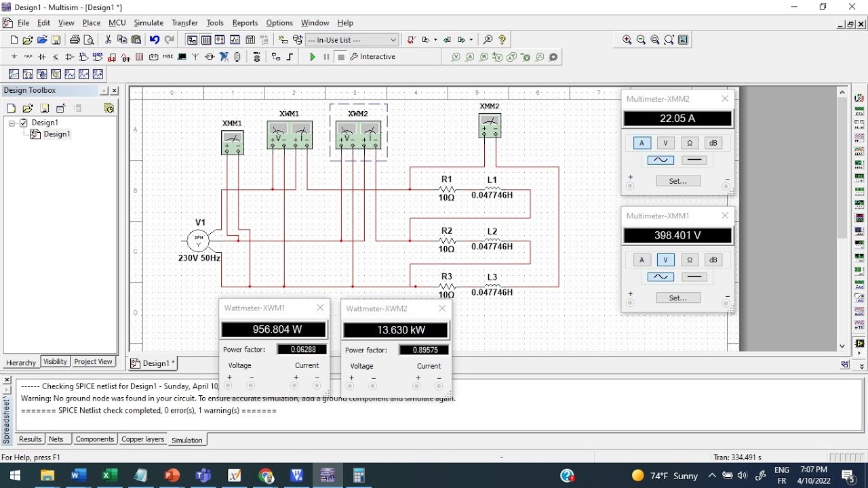Click the Print Preview icon
Viewport: 868px width, 488px height.
tap(88, 40)
